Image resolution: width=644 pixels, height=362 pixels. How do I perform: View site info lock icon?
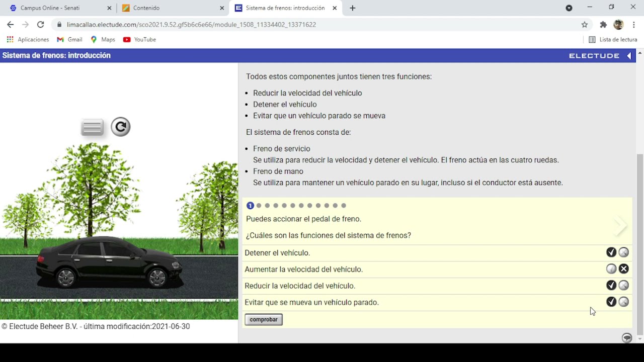[59, 24]
